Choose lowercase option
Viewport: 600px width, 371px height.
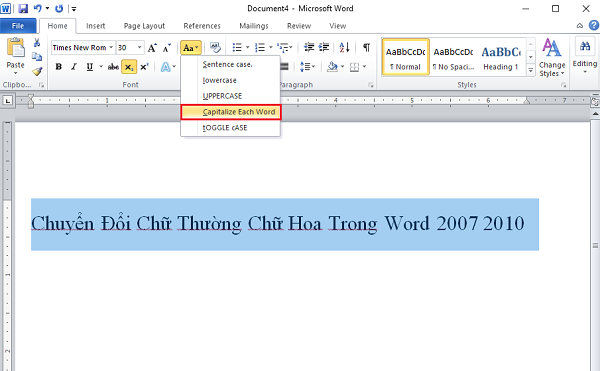coord(230,80)
